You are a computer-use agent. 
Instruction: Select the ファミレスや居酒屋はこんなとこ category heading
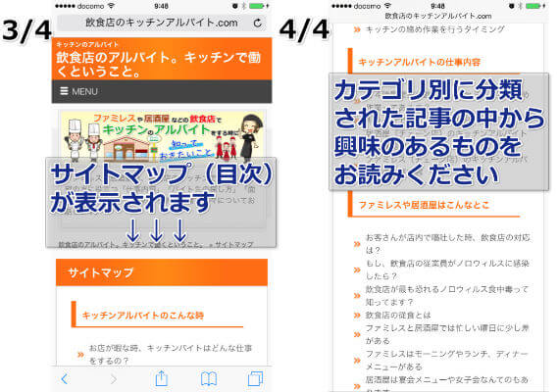coord(424,205)
